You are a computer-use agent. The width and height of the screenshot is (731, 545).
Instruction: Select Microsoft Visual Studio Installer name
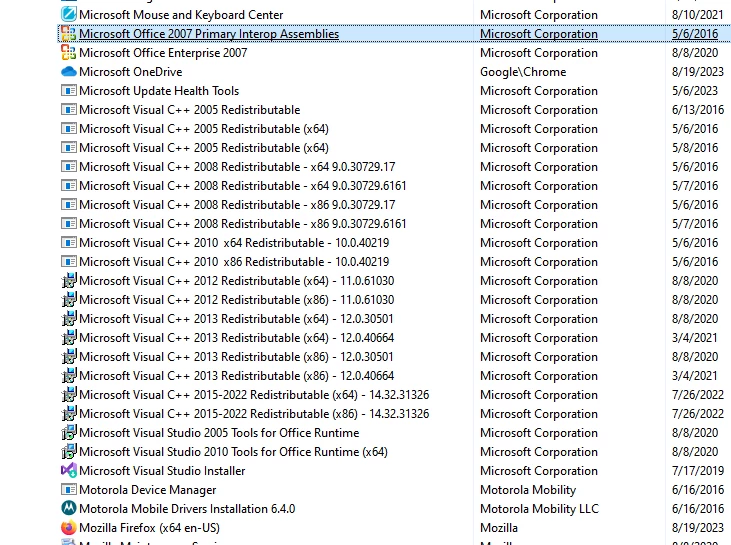point(162,471)
